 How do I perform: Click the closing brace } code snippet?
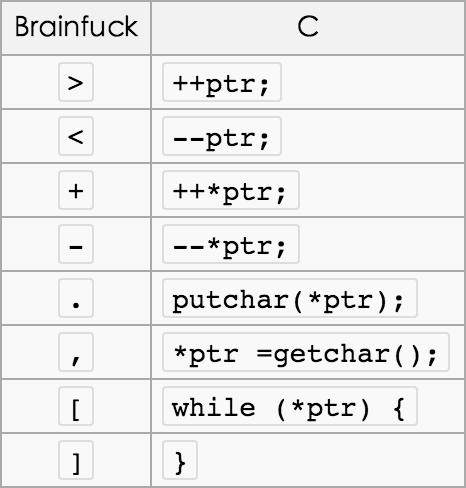(180, 460)
